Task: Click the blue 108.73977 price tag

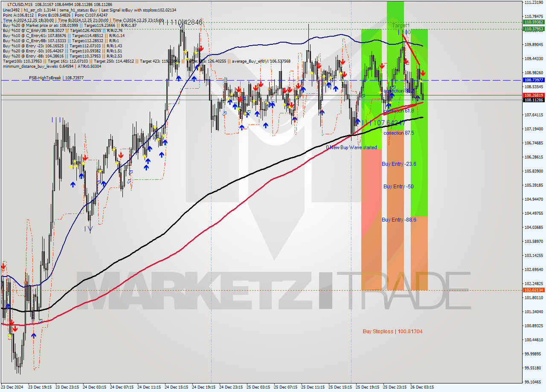Action: click(534, 80)
